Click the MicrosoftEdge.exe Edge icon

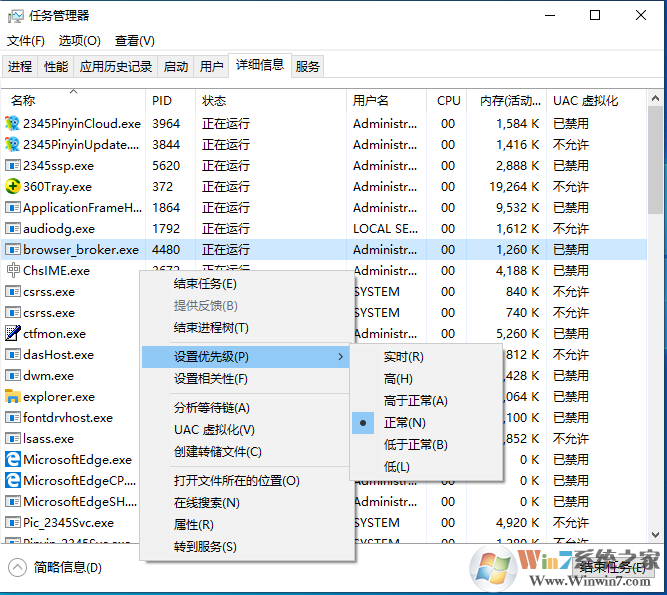click(13, 459)
